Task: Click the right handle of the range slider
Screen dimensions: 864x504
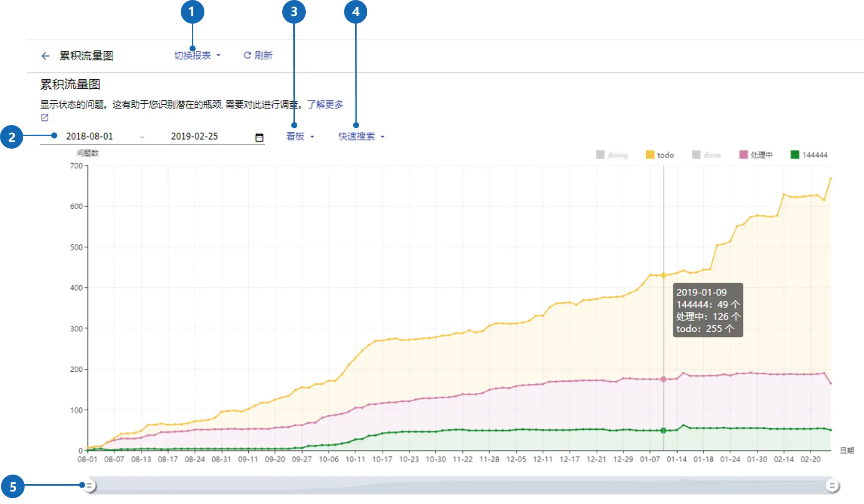Action: [x=832, y=486]
